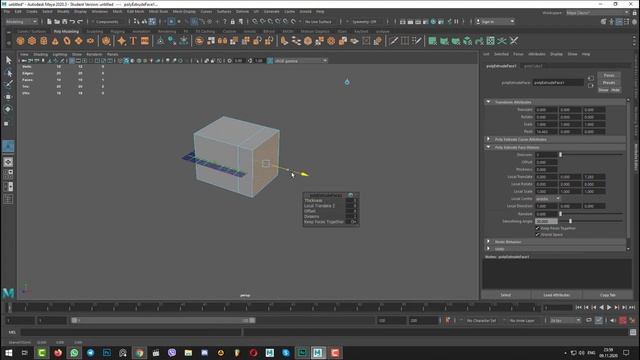Click the Undo arrow on status line
Viewport: 640px width, 360px height.
[x=72, y=22]
